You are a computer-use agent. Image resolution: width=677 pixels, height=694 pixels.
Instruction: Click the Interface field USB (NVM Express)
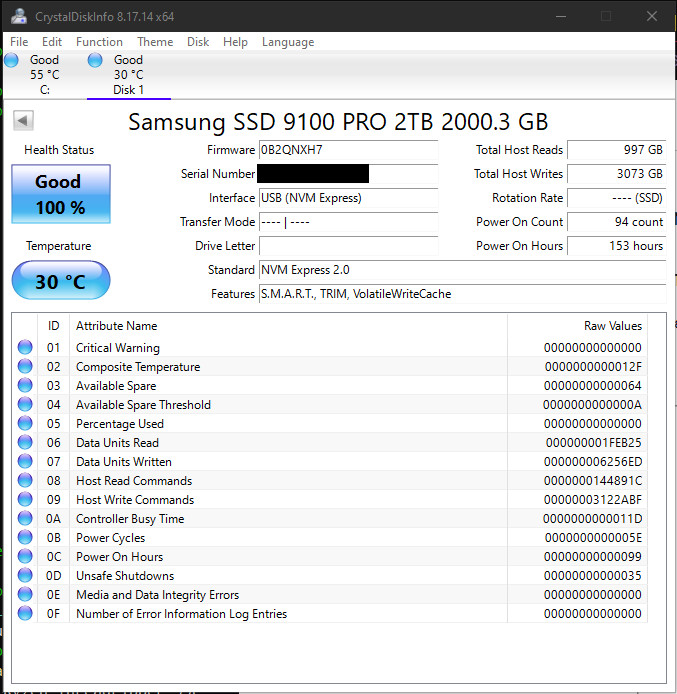point(348,198)
